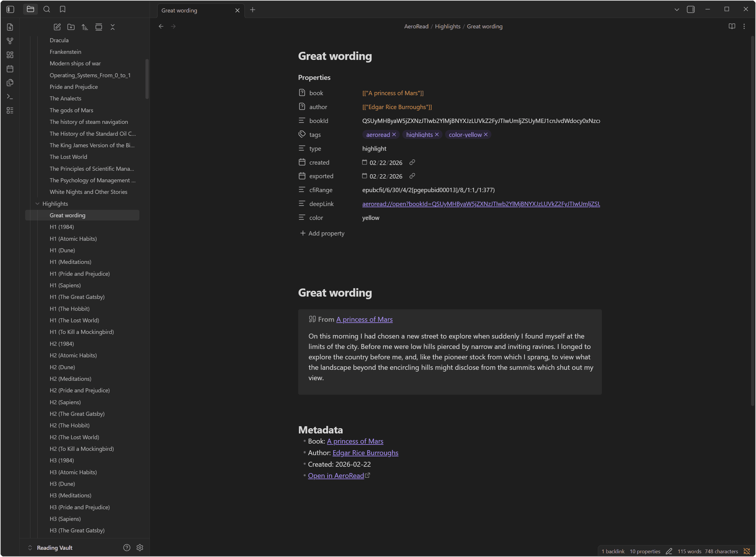Viewport: 756px width, 557px height.
Task: Toggle the left sidebar
Action: pos(10,10)
